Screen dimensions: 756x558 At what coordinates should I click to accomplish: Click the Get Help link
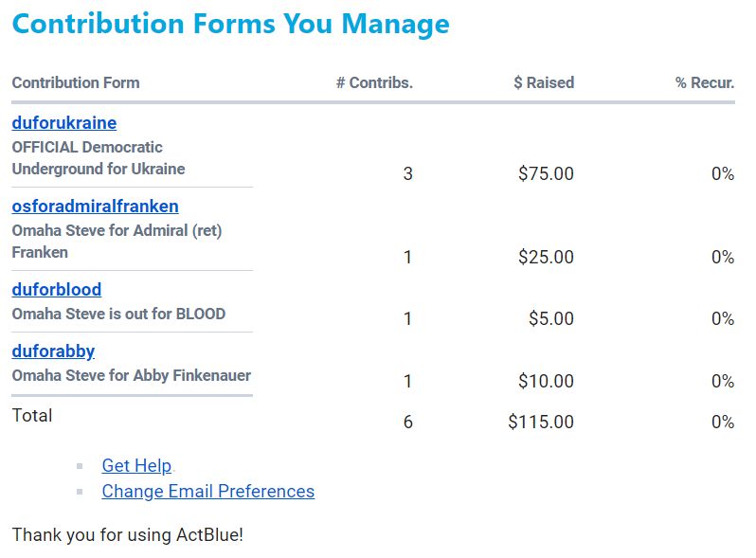click(x=136, y=465)
